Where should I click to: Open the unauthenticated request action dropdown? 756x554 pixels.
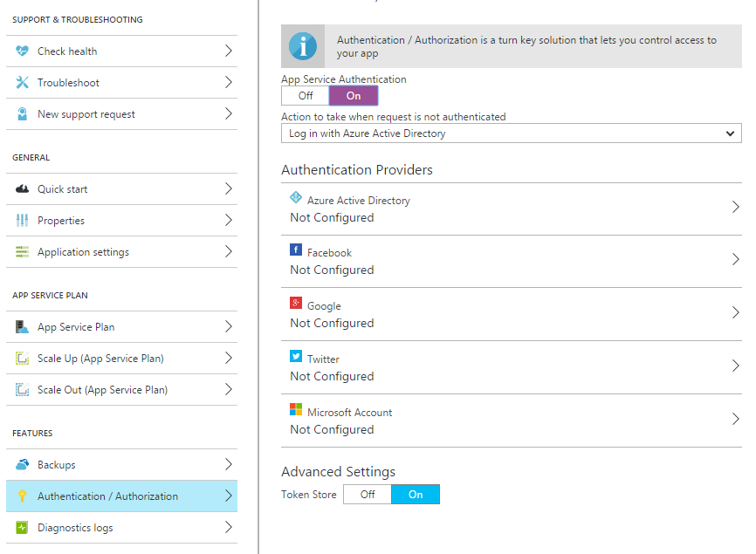[511, 133]
